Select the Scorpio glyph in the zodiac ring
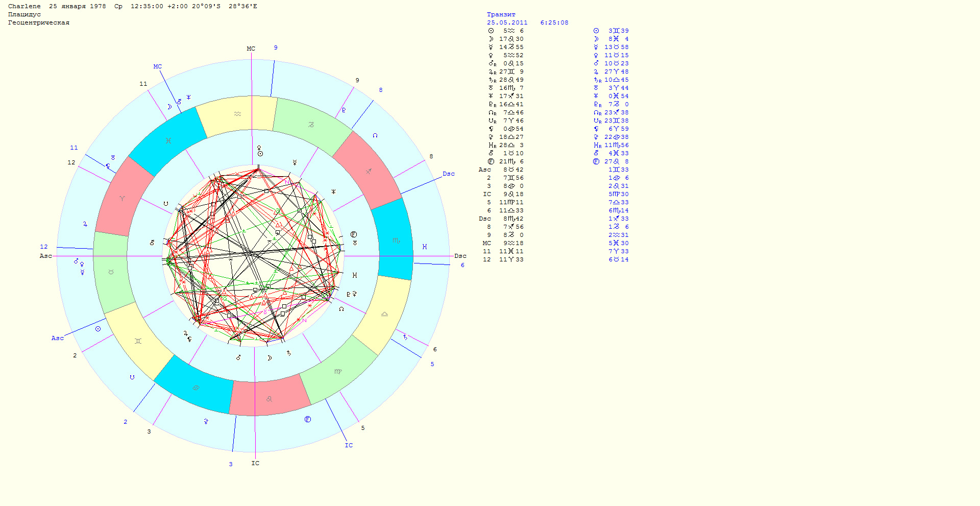The image size is (980, 506). pos(396,240)
